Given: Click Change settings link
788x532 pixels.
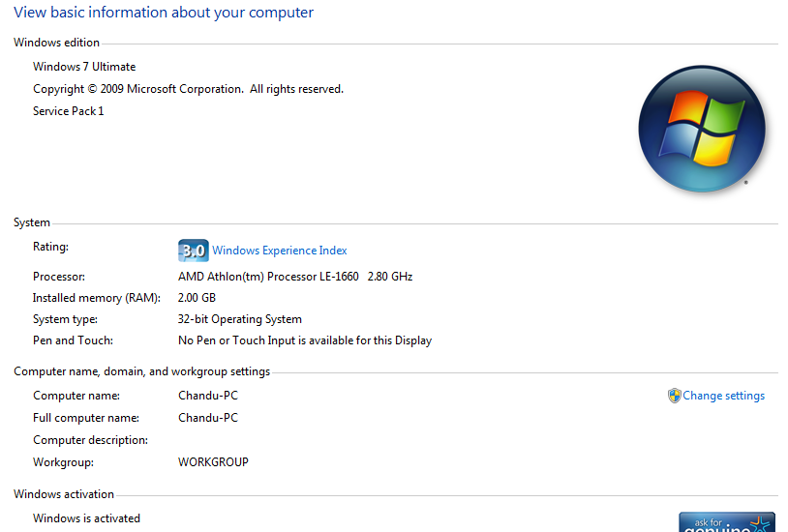Looking at the screenshot, I should [723, 396].
